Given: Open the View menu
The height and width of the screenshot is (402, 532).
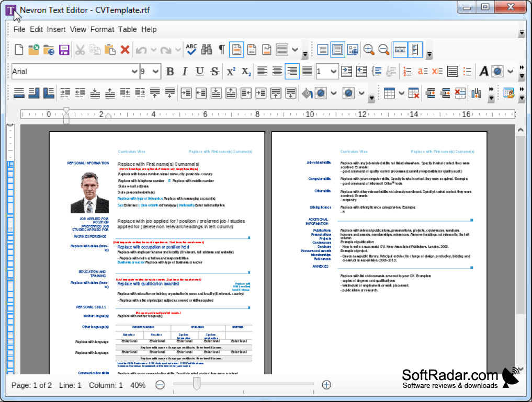Looking at the screenshot, I should [78, 29].
